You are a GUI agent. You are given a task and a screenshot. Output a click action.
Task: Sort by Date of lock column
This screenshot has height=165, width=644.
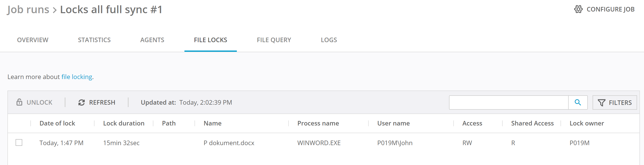57,123
